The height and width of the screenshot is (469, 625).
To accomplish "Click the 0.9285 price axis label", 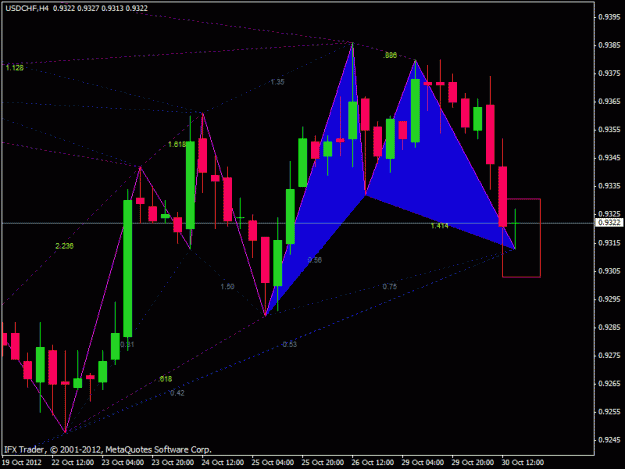I will click(x=609, y=327).
